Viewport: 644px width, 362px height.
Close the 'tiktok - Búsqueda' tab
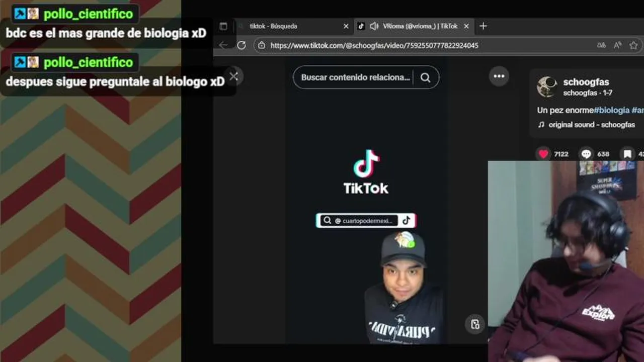pos(346,26)
